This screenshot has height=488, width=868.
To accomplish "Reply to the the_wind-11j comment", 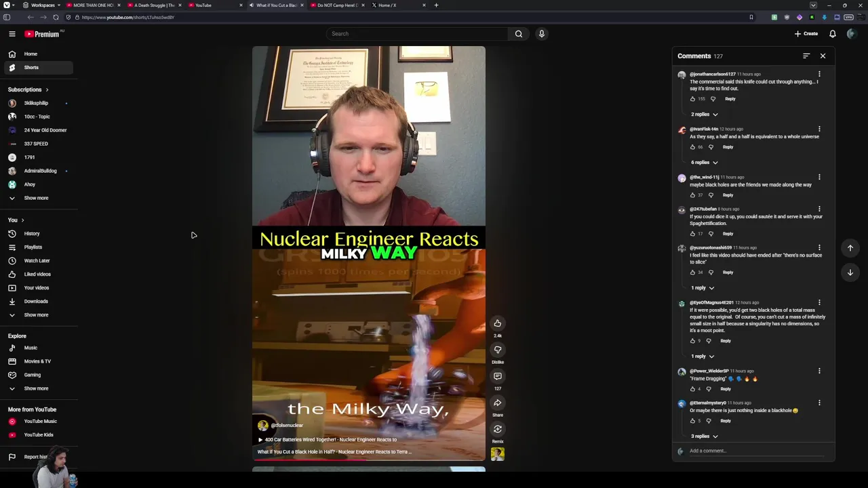I will (x=728, y=195).
